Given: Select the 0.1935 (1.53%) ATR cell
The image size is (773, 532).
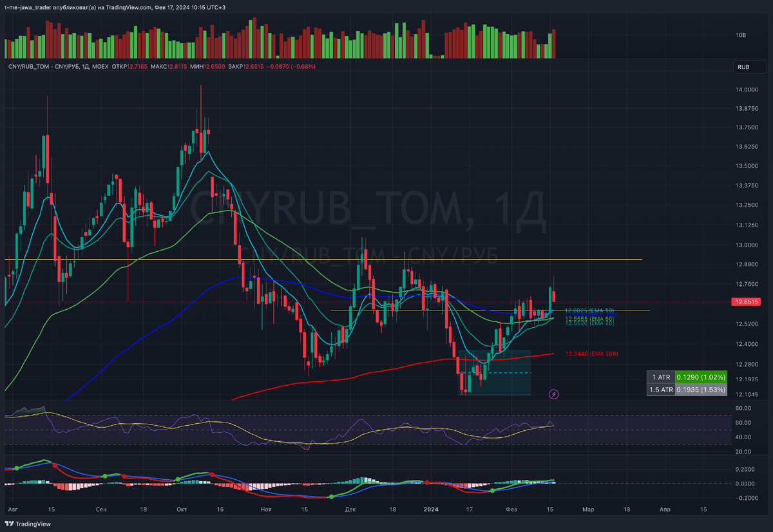Looking at the screenshot, I should click(x=702, y=390).
